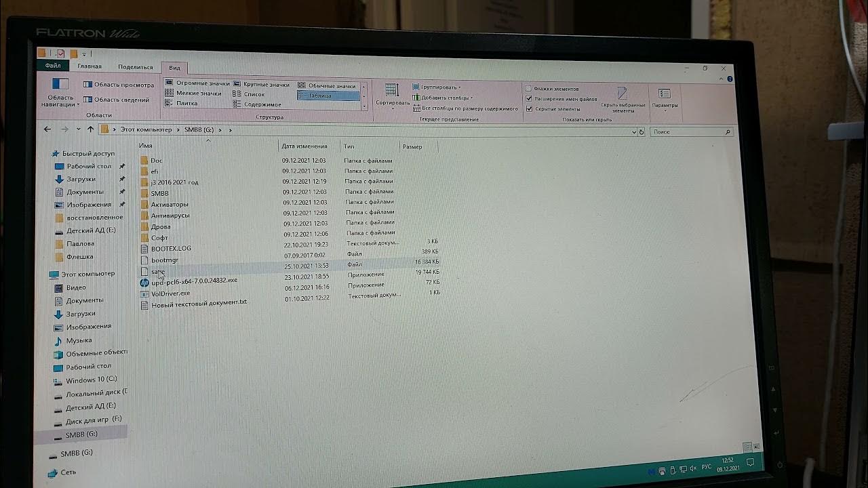Select the Таблица layout option

point(328,96)
